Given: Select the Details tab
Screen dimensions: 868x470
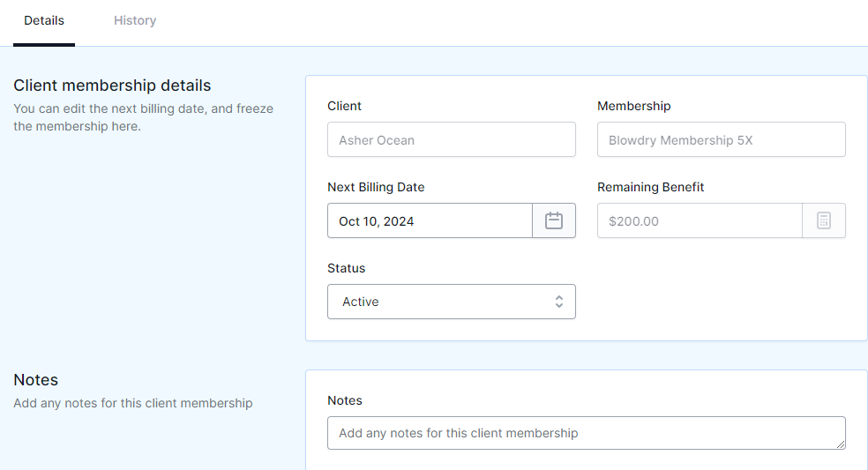Looking at the screenshot, I should tap(44, 21).
